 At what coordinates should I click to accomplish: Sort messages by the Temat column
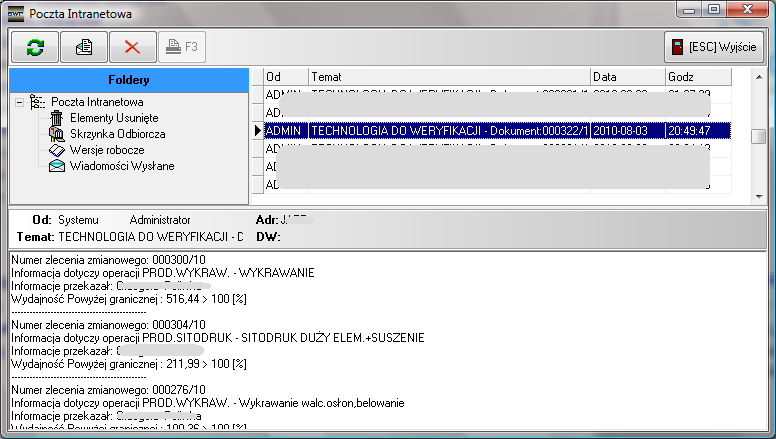[x=448, y=77]
